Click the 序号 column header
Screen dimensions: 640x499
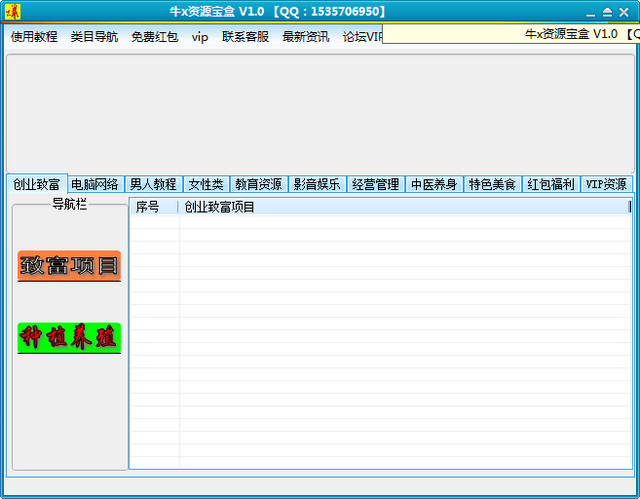(x=154, y=207)
